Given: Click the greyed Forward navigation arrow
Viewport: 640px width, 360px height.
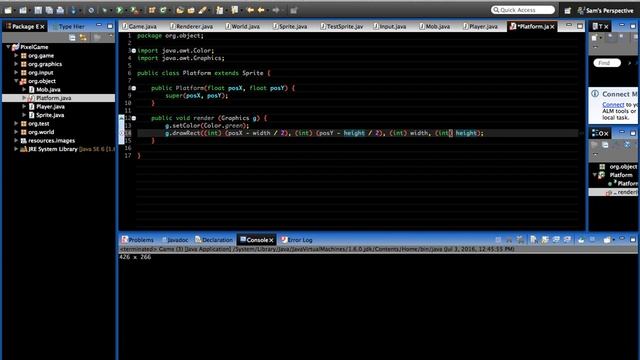Looking at the screenshot, I should tap(276, 11).
